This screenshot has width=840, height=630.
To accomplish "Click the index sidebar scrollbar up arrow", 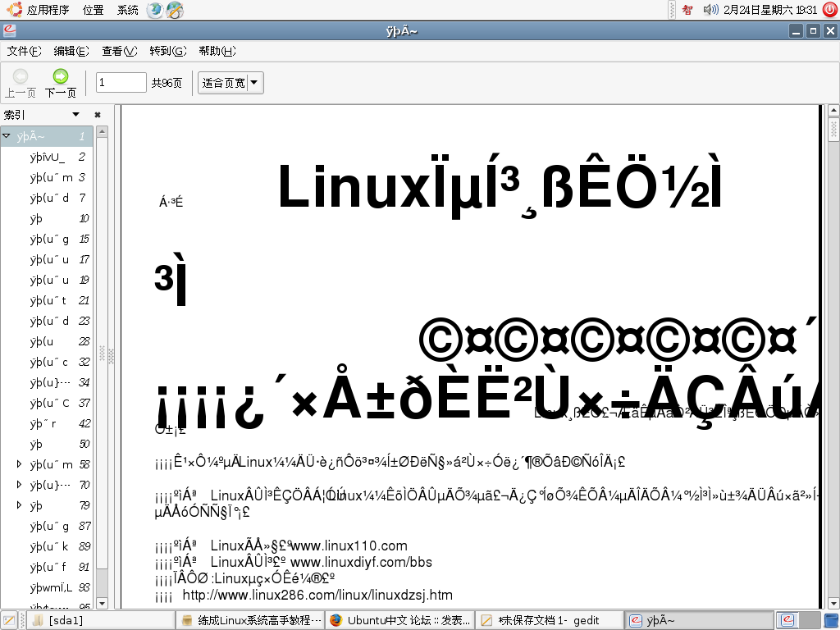I will pyautogui.click(x=102, y=131).
